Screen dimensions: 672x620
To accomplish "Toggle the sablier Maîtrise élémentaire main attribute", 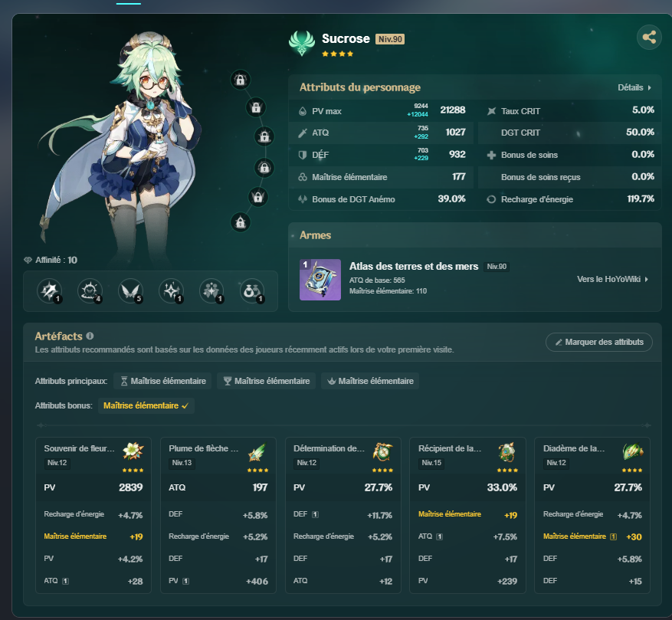I will (162, 381).
